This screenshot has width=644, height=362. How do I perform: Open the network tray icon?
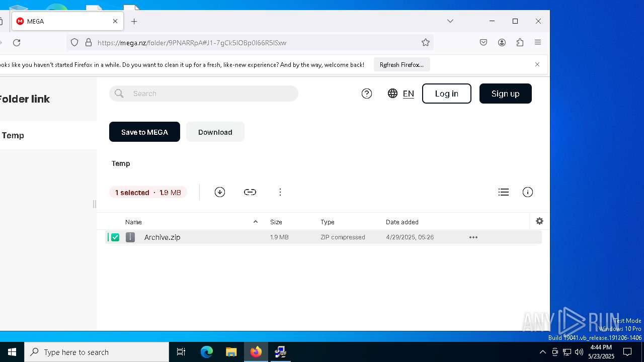point(567,352)
